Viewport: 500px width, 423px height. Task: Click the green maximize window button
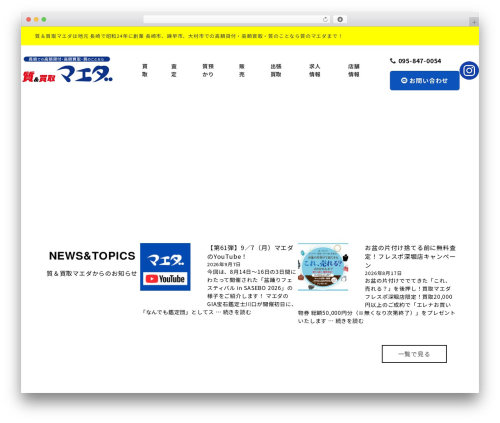click(44, 19)
